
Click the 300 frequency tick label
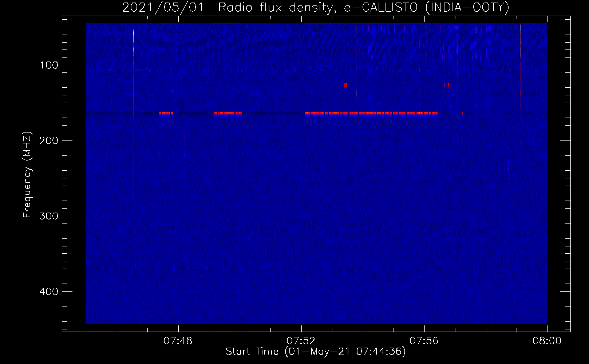[x=49, y=216]
